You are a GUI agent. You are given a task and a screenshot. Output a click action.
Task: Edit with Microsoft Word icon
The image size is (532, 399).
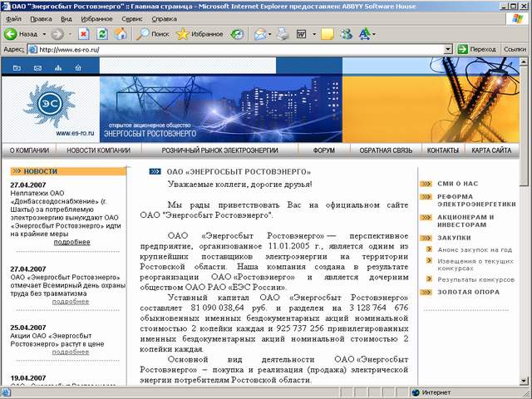pyautogui.click(x=301, y=34)
